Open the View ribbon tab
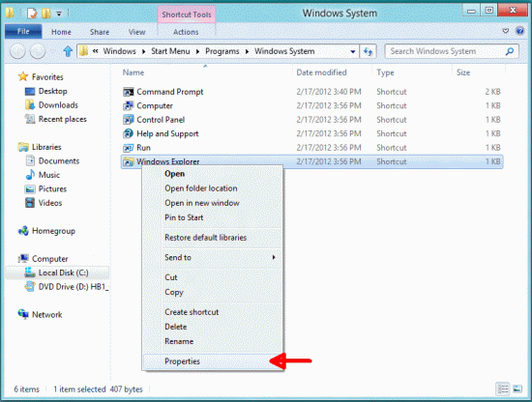Viewport: 532px width, 402px height. (x=136, y=32)
